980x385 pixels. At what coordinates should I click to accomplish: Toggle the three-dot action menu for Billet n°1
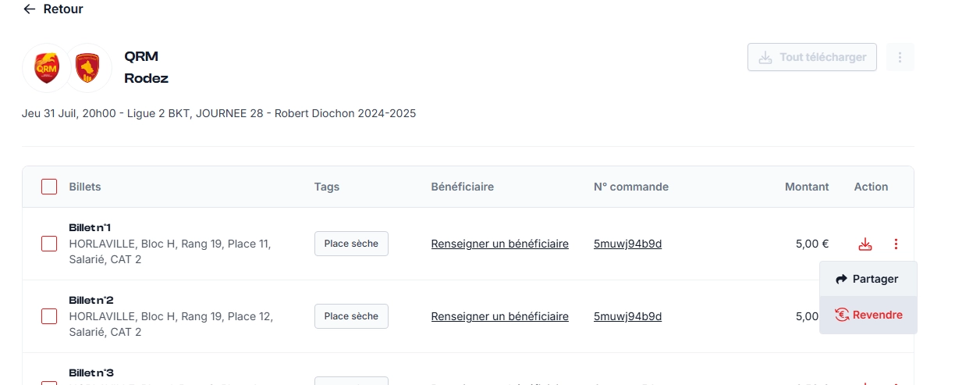[x=896, y=244]
